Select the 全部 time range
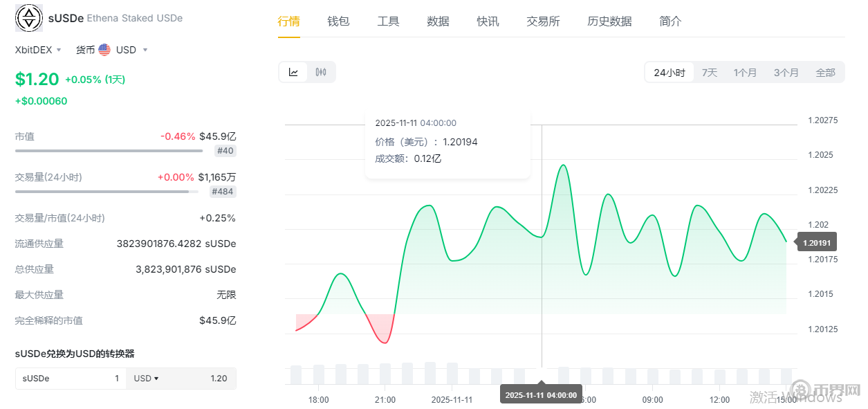The height and width of the screenshot is (409, 868). [826, 72]
